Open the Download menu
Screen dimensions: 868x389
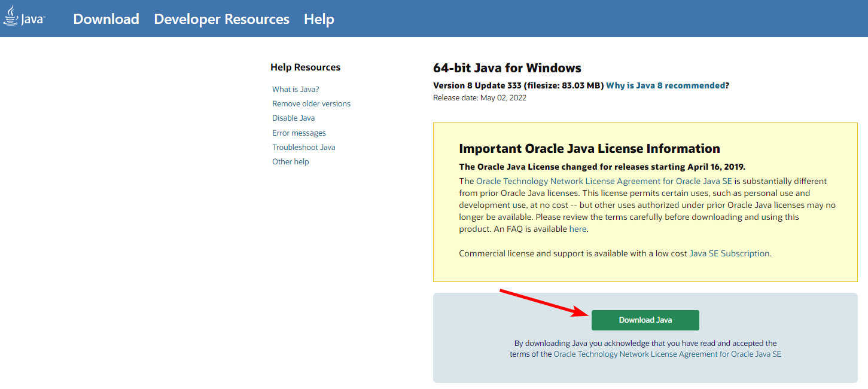click(x=106, y=19)
